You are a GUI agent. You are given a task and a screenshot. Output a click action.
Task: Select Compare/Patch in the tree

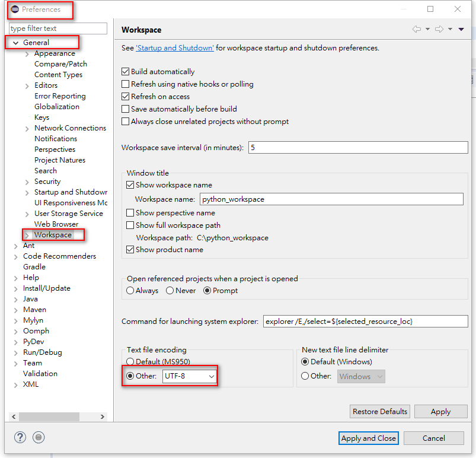(x=60, y=64)
